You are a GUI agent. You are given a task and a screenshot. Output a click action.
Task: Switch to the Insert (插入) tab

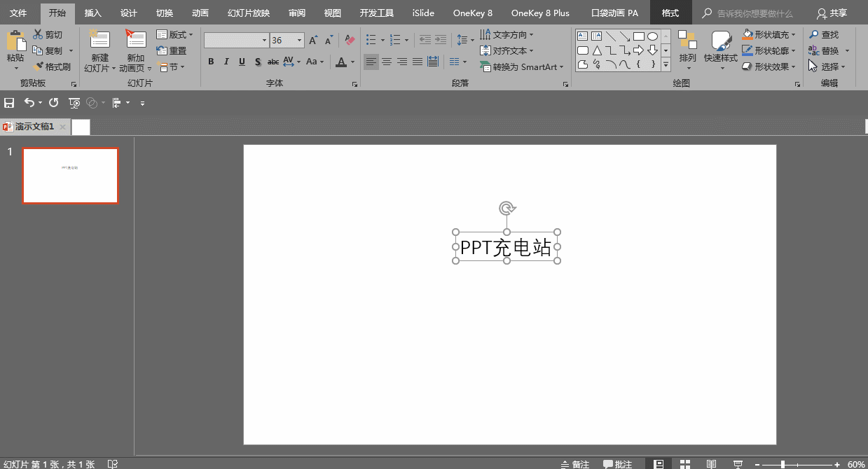(92, 13)
